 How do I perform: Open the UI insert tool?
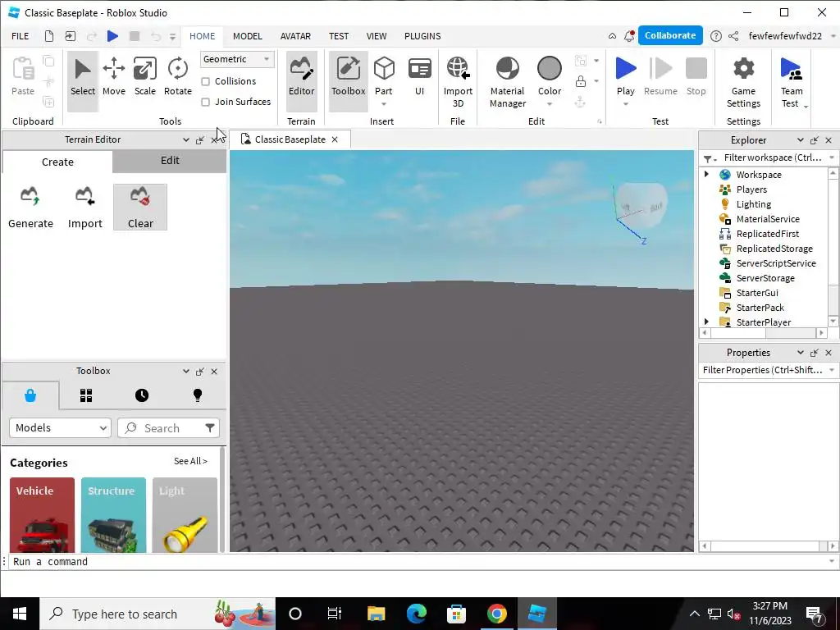coord(419,76)
